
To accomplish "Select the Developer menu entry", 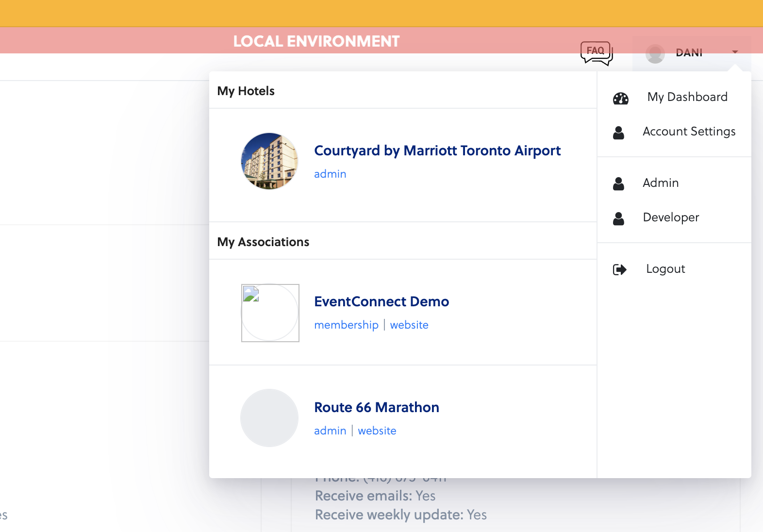I will [671, 217].
